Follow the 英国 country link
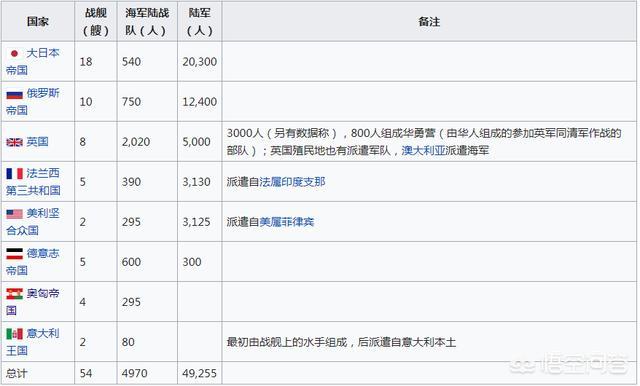The width and height of the screenshot is (640, 386). click(x=38, y=142)
